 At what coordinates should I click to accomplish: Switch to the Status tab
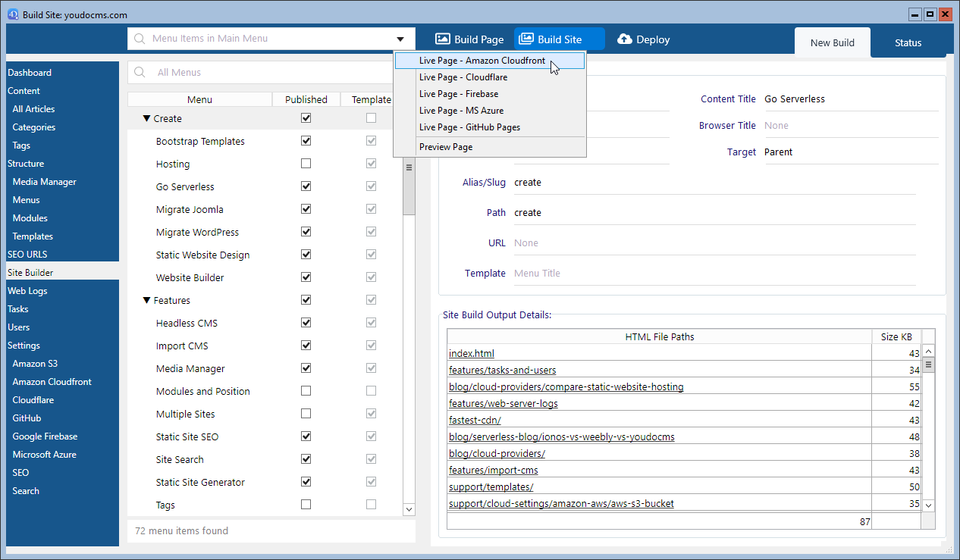point(908,43)
